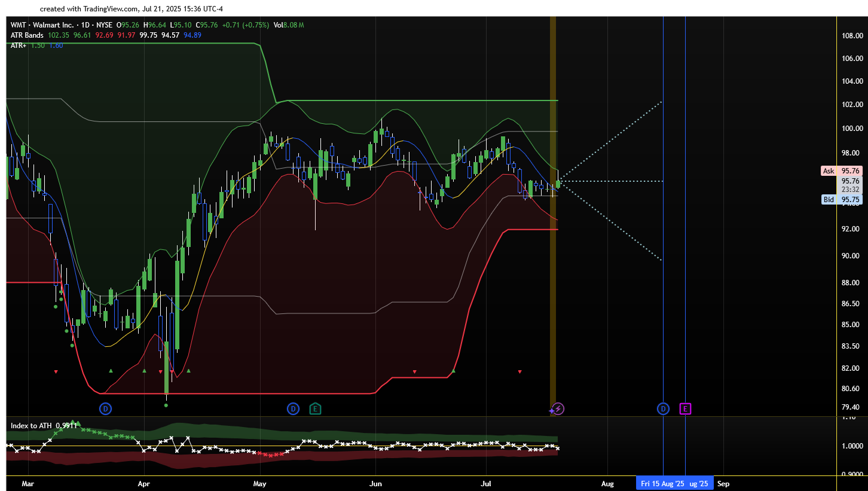Click the purple lightning bolt event icon
The height and width of the screenshot is (491, 868).
(558, 409)
